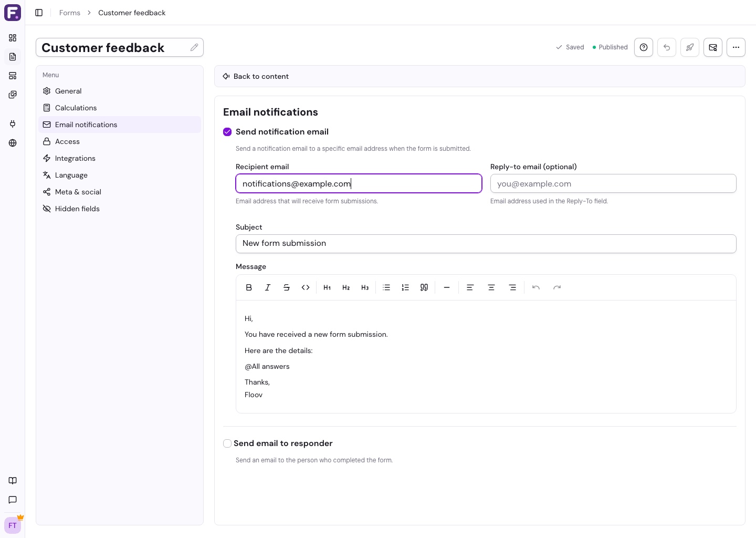The height and width of the screenshot is (538, 756).
Task: Select Email notifications menu item
Action: pyautogui.click(x=120, y=125)
